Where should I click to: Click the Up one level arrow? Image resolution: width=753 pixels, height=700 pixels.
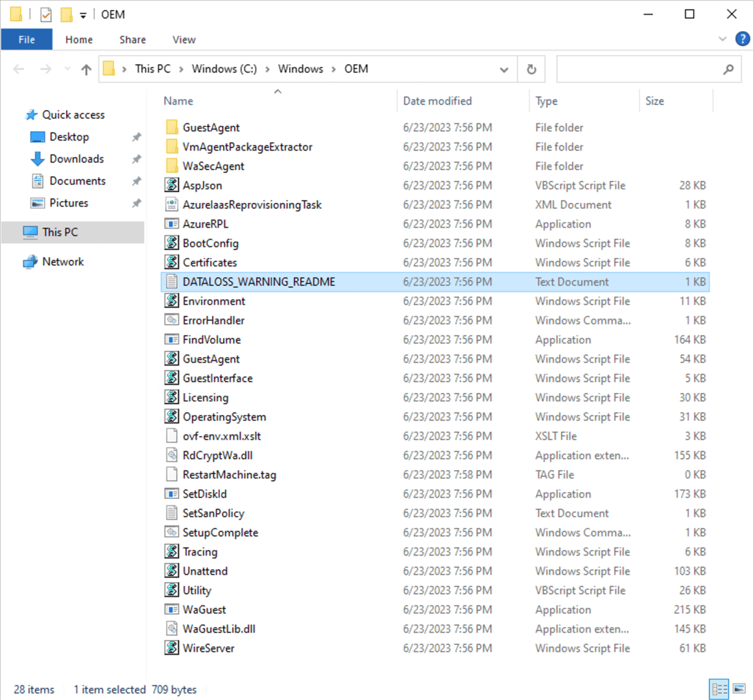tap(86, 69)
